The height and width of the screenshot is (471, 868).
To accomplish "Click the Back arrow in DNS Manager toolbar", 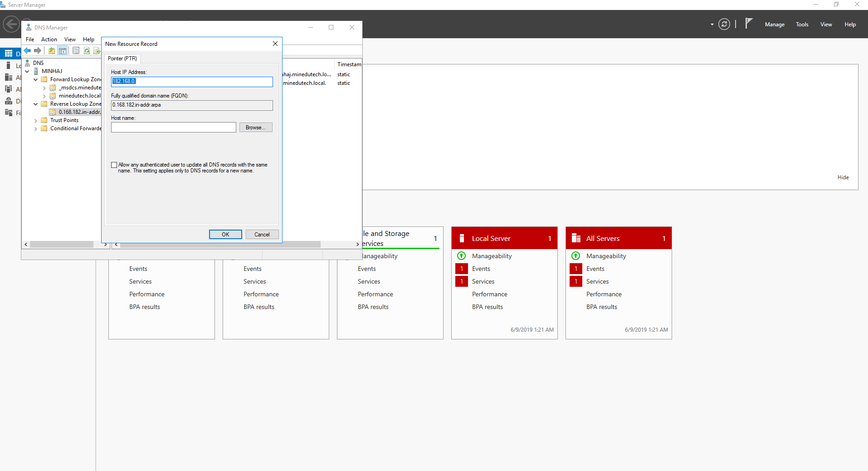I will coord(28,51).
